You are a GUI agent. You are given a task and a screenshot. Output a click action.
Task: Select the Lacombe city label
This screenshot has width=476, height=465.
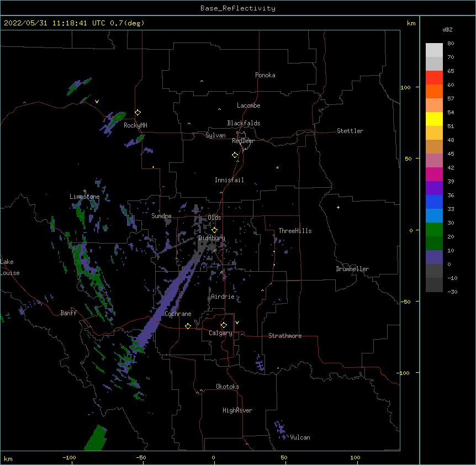pyautogui.click(x=248, y=105)
